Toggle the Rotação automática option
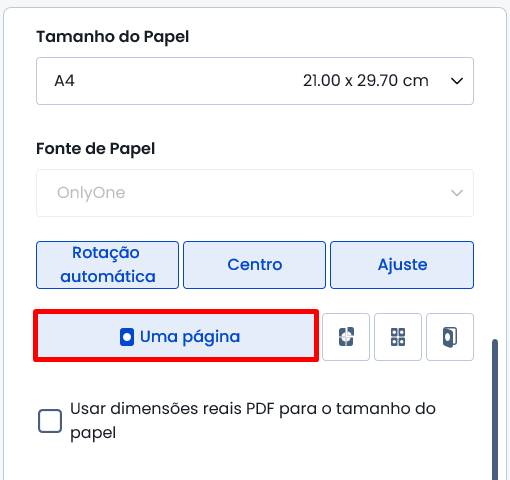The width and height of the screenshot is (510, 480). [107, 265]
